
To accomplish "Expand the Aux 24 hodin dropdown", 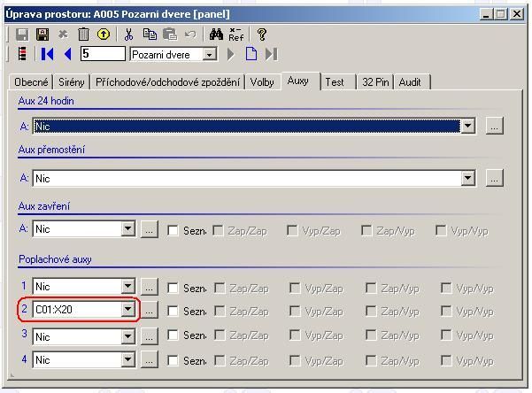I will [x=467, y=127].
